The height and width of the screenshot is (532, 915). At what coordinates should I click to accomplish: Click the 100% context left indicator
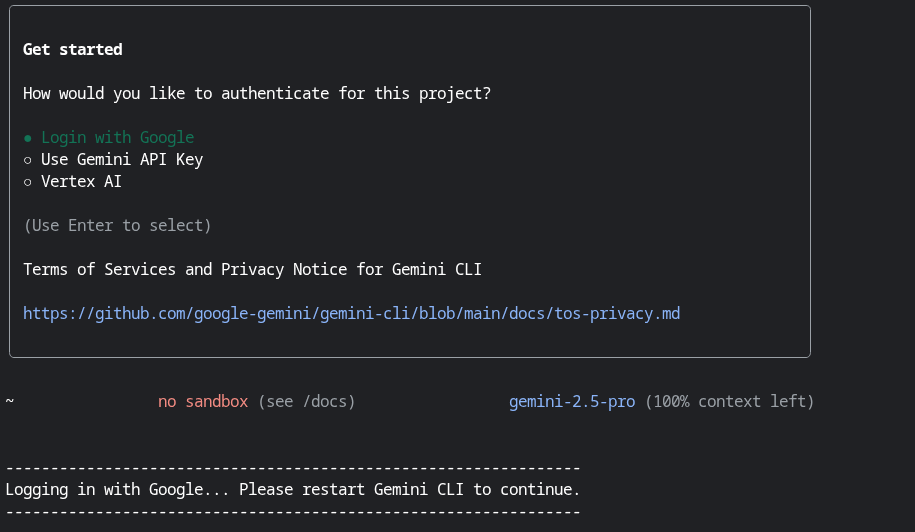(729, 402)
